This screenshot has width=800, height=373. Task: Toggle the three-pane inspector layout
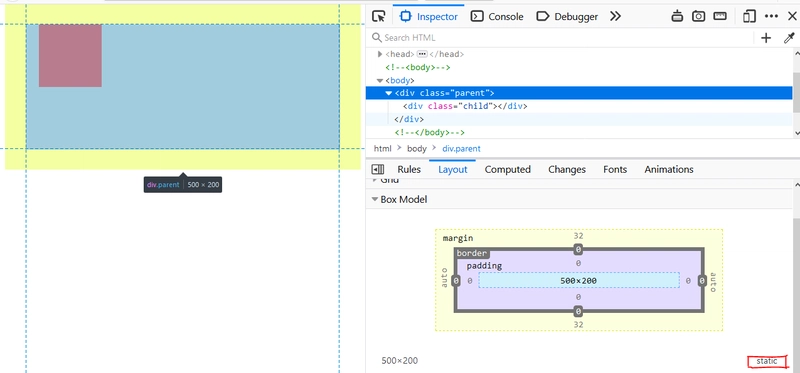(378, 169)
